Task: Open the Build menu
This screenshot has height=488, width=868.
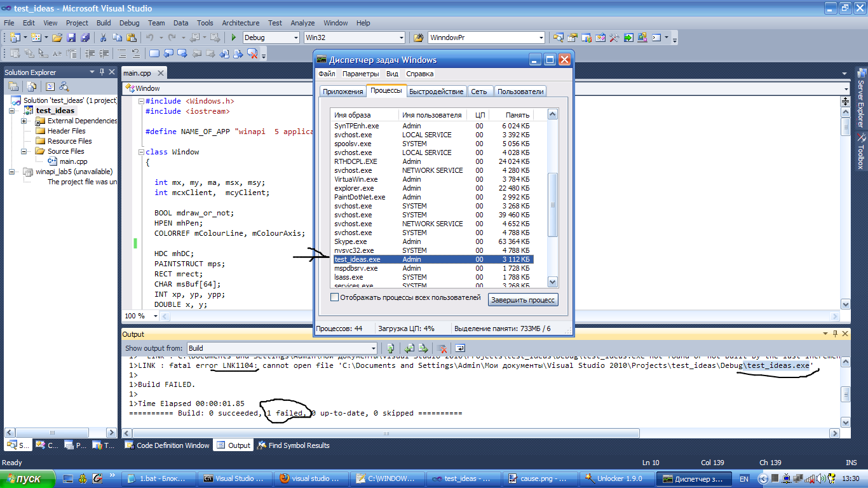Action: tap(104, 23)
